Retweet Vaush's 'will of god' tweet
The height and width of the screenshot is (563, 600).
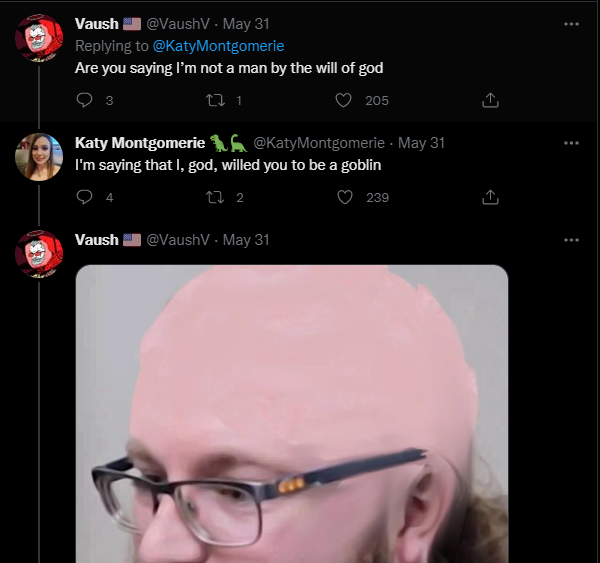pos(215,100)
